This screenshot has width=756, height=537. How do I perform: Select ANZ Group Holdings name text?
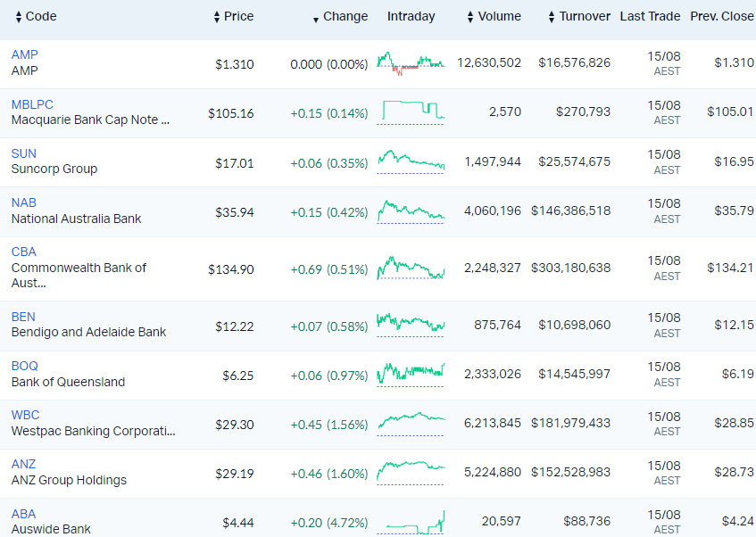pos(69,480)
